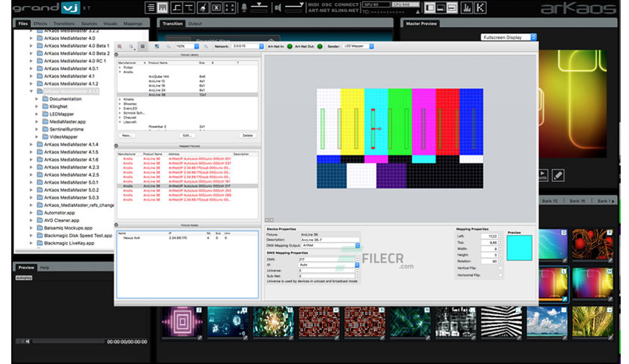Click the Master Preview tab header

tap(421, 23)
